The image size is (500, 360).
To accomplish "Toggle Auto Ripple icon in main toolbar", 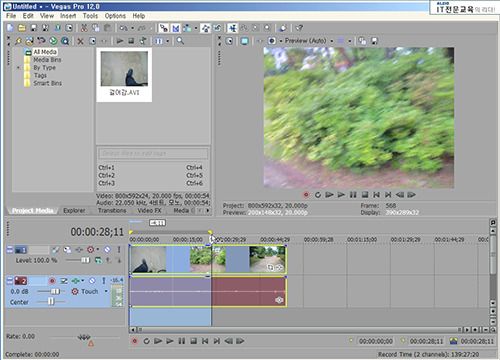I will [187, 28].
